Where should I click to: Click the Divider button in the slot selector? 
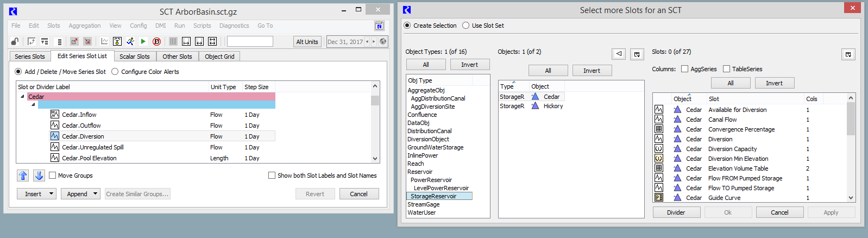coord(676,212)
